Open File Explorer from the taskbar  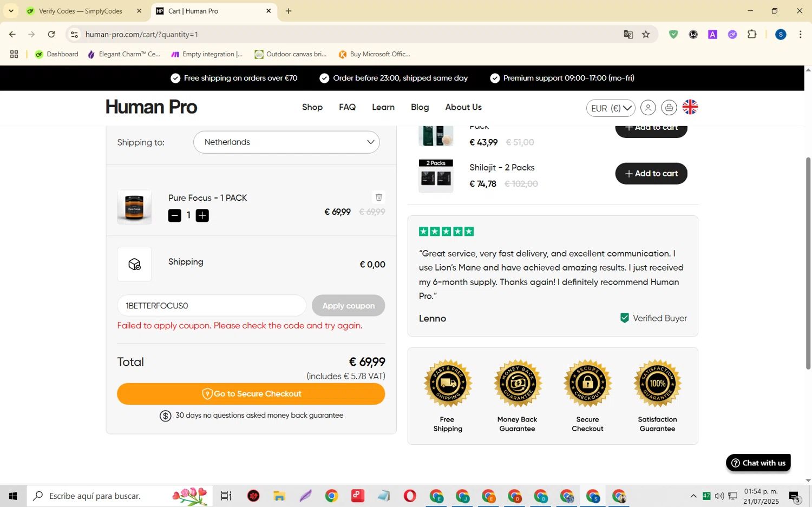click(279, 496)
